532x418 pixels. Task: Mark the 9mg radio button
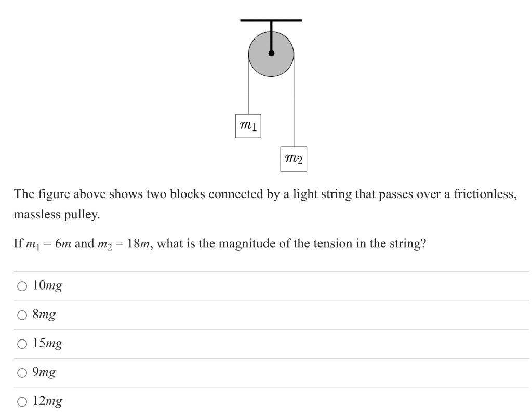click(x=22, y=373)
